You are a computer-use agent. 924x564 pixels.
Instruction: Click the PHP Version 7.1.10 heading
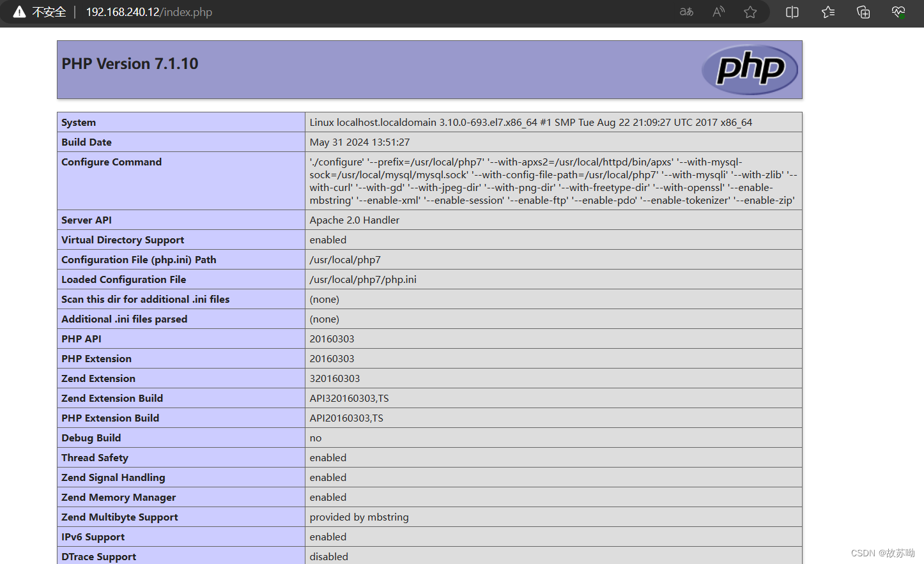(x=130, y=64)
